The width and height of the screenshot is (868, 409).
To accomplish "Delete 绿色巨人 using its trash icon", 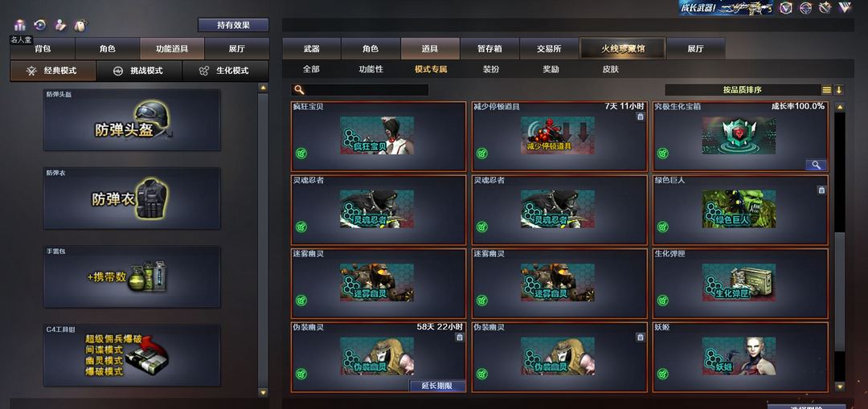I will pos(821,190).
